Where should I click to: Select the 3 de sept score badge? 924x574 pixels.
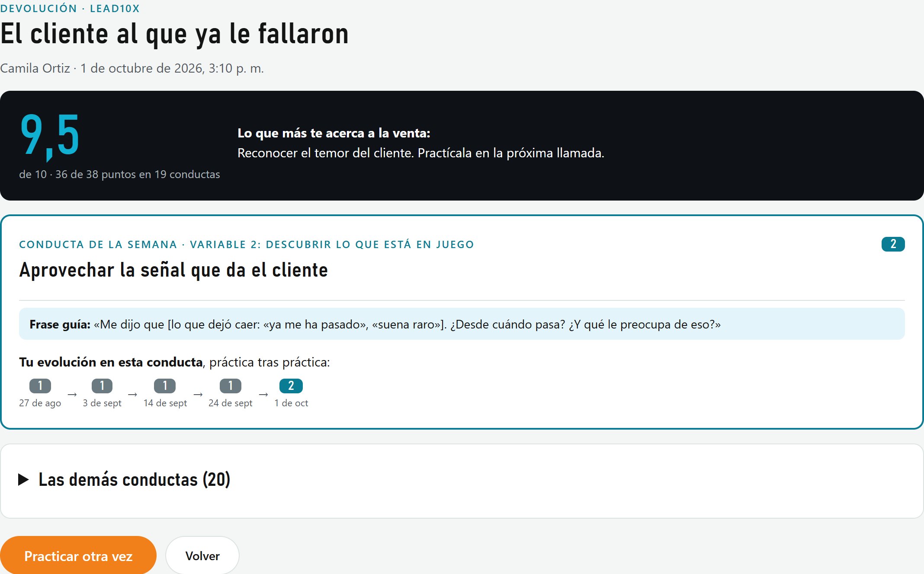click(x=102, y=386)
